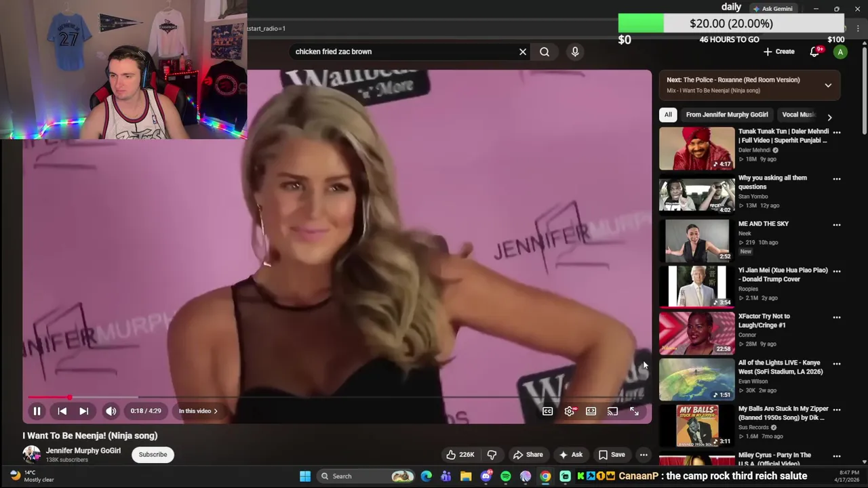Save video to playlist
868x488 pixels.
coord(611,455)
